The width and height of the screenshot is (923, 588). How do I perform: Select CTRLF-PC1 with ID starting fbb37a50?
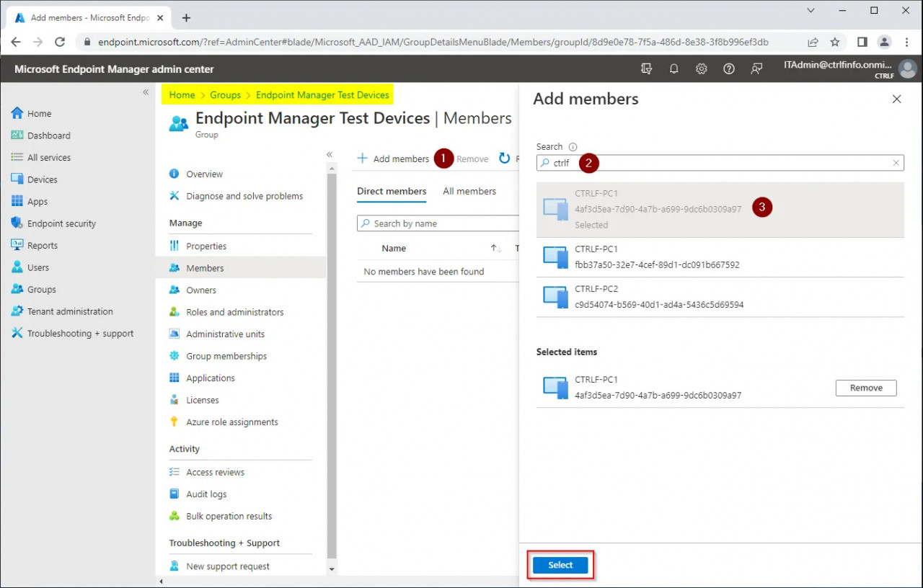720,257
